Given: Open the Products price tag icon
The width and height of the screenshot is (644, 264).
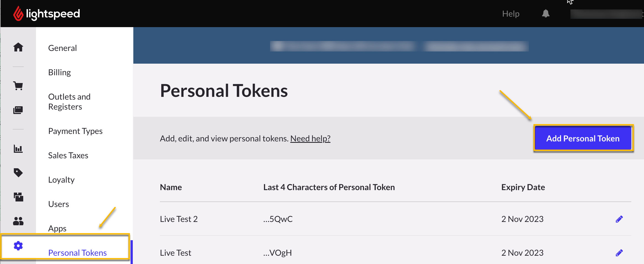Looking at the screenshot, I should [18, 173].
